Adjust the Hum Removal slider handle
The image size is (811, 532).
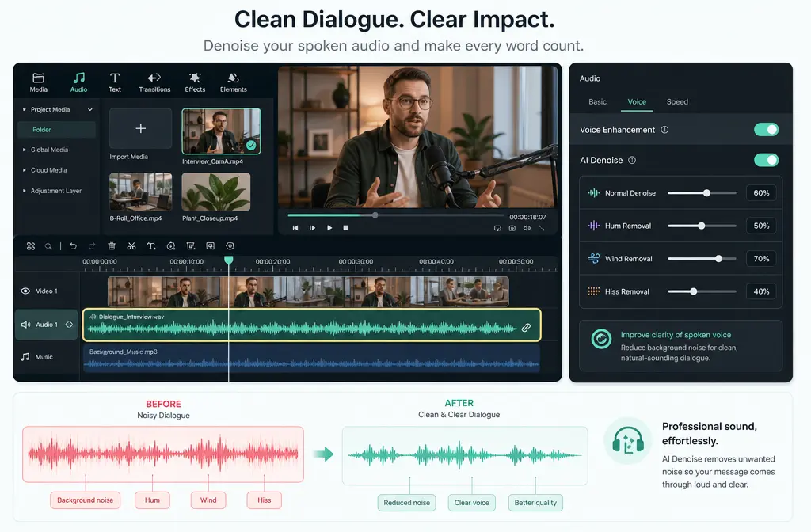702,226
